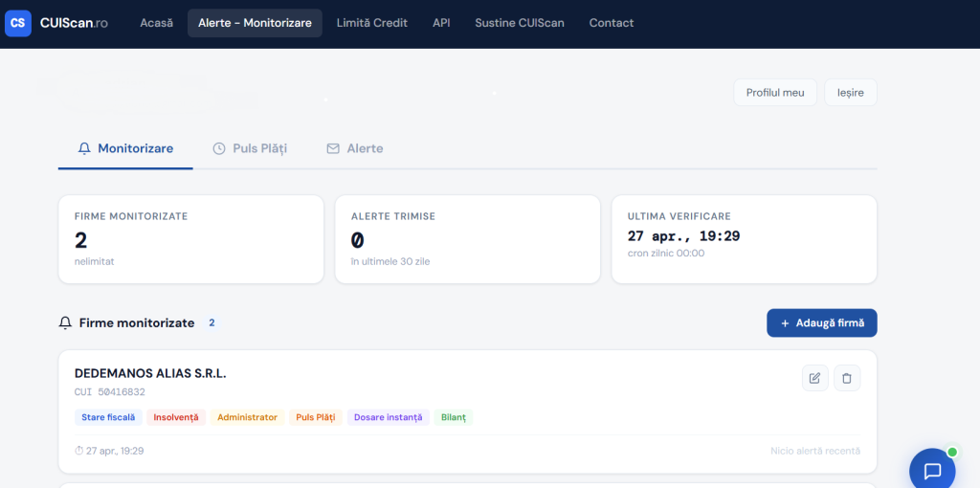
Task: Click the 27 apr., 19:29 card timestamp
Action: 109,451
